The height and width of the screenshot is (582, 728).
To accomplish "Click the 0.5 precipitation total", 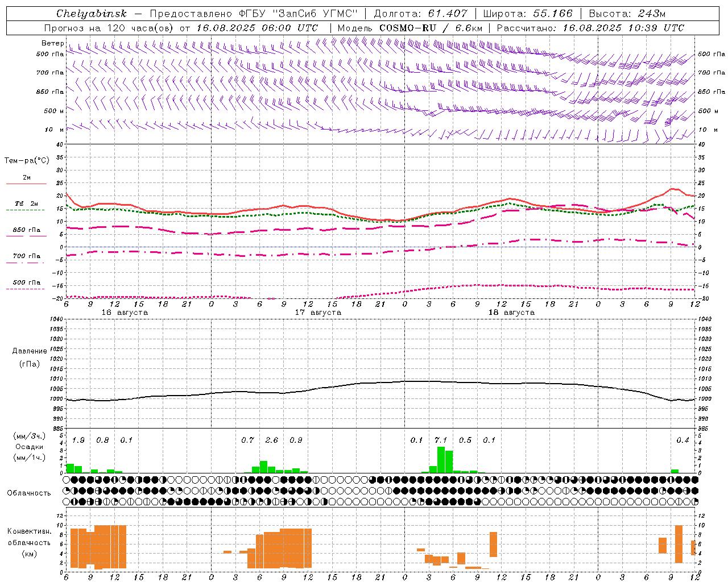I will point(465,440).
